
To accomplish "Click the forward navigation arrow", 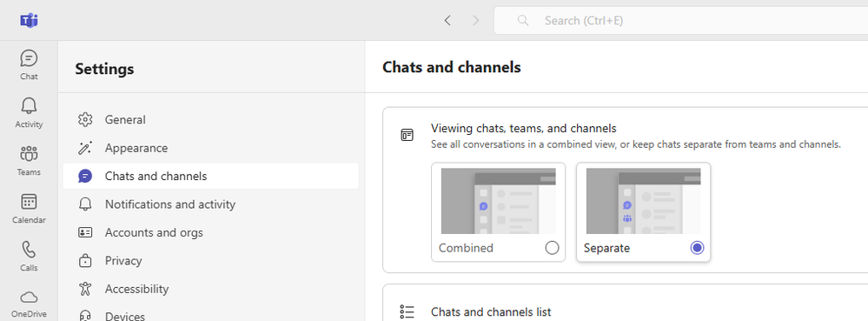I will [475, 21].
